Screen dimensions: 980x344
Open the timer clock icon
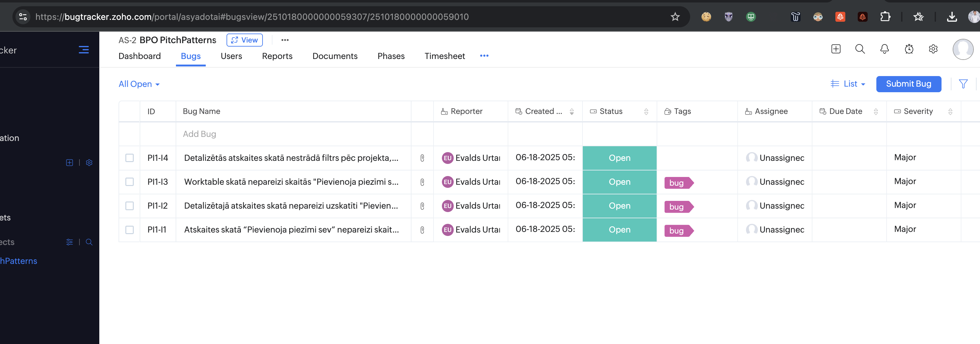pyautogui.click(x=909, y=49)
